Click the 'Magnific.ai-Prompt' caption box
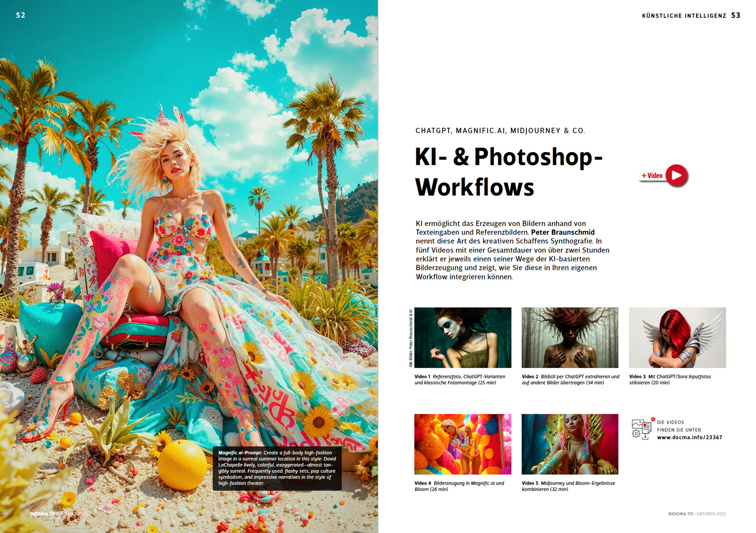This screenshot has width=756, height=533. click(x=277, y=468)
